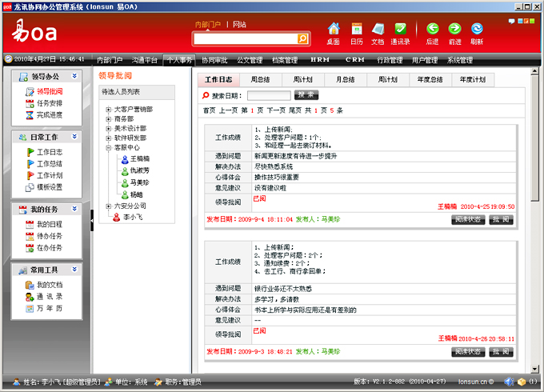Select the speaker icon in status bar

point(509,382)
